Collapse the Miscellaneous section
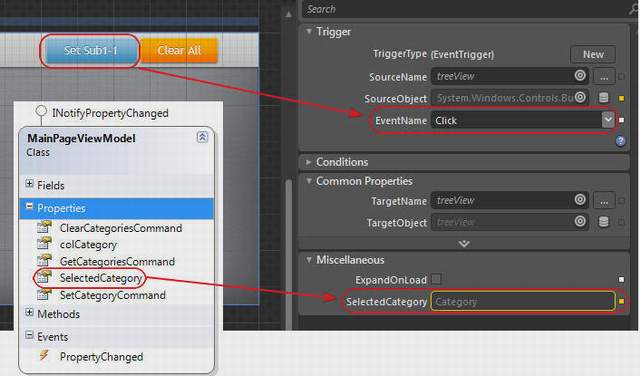Image resolution: width=640 pixels, height=376 pixels. [x=309, y=260]
